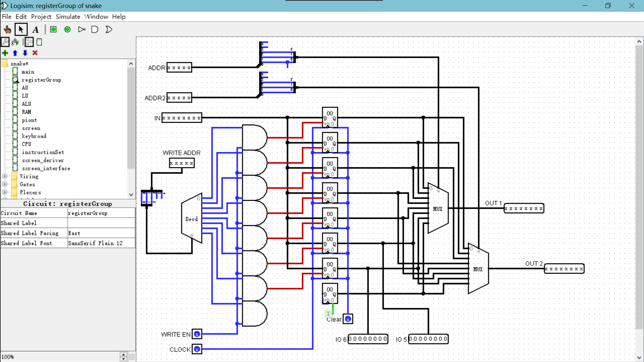This screenshot has width=644, height=362.
Task: Show the simulation hierarchy view
Action: pyautogui.click(x=15, y=42)
